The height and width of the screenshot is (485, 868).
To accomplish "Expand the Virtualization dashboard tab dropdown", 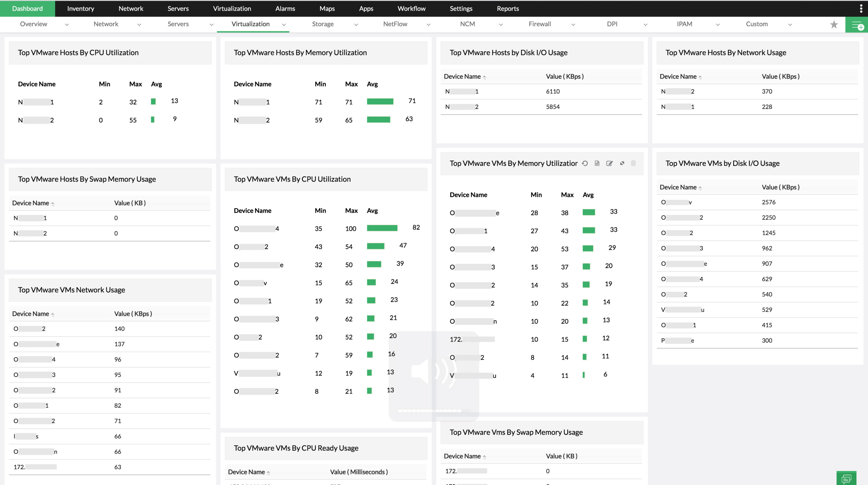I will pyautogui.click(x=284, y=25).
